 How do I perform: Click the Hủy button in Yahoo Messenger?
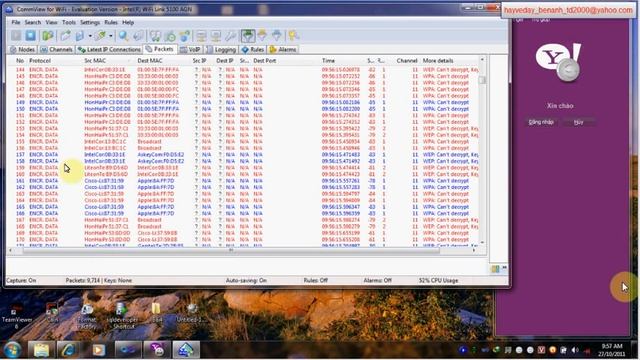(x=579, y=122)
